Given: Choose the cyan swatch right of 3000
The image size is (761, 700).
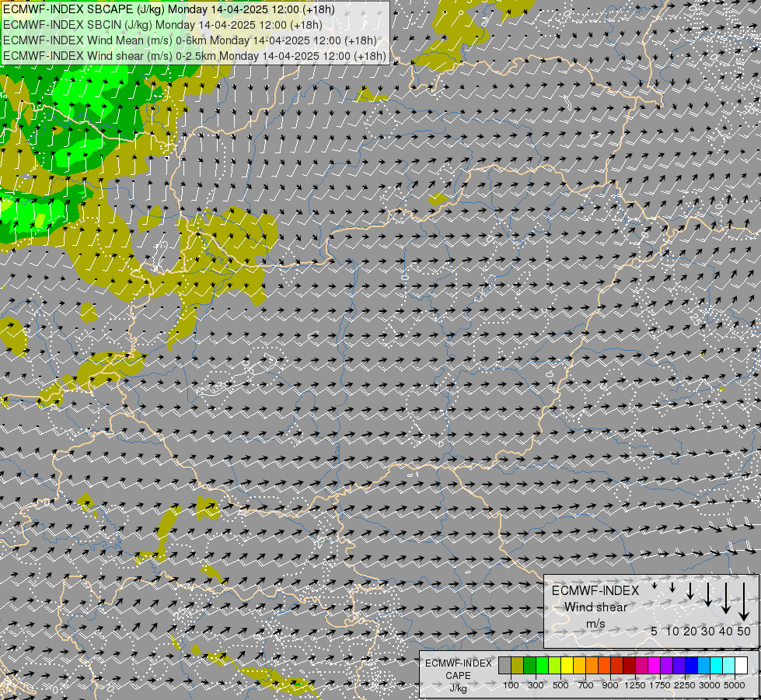Looking at the screenshot, I should pyautogui.click(x=716, y=665).
